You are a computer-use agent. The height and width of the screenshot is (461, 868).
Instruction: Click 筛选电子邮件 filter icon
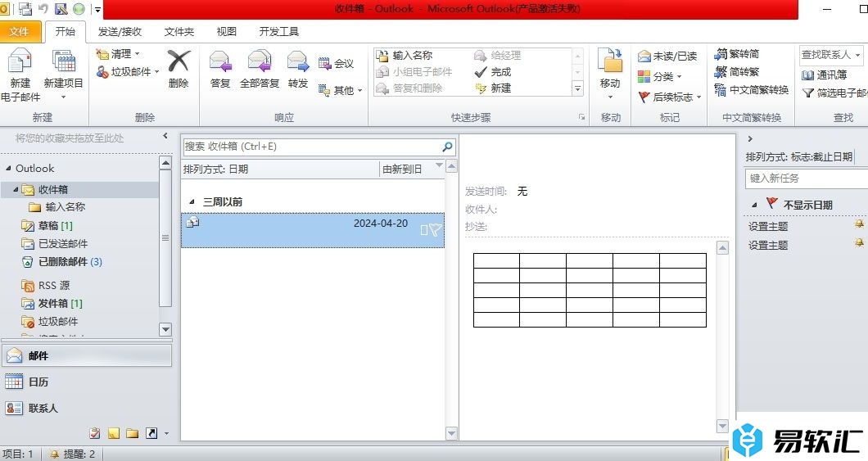point(808,93)
